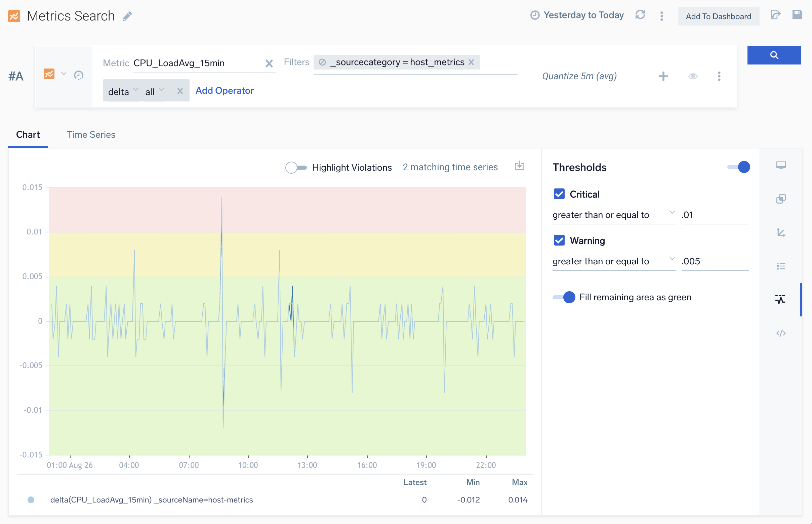Click the export chart data icon
This screenshot has width=812, height=524.
519,166
